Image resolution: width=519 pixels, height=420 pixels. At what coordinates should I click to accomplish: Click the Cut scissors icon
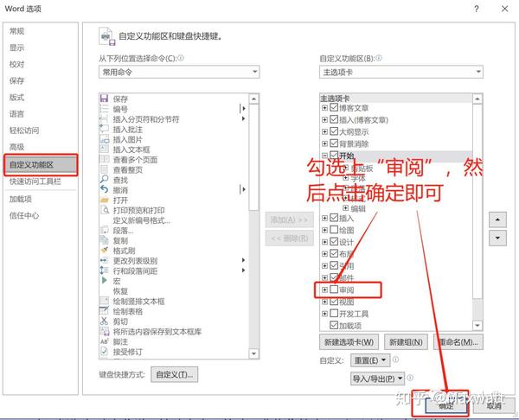(x=105, y=321)
